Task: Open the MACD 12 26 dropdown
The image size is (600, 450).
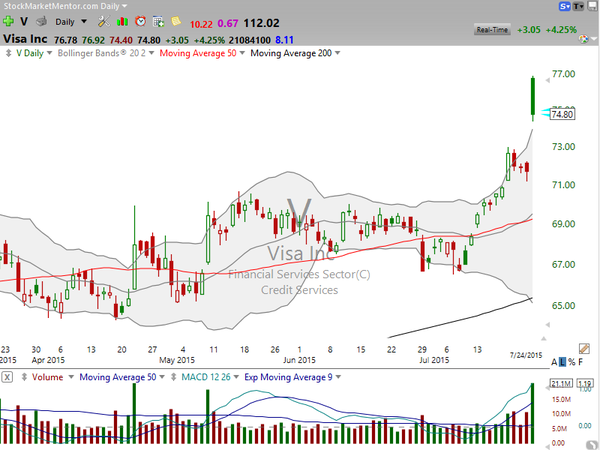Action: (236, 377)
